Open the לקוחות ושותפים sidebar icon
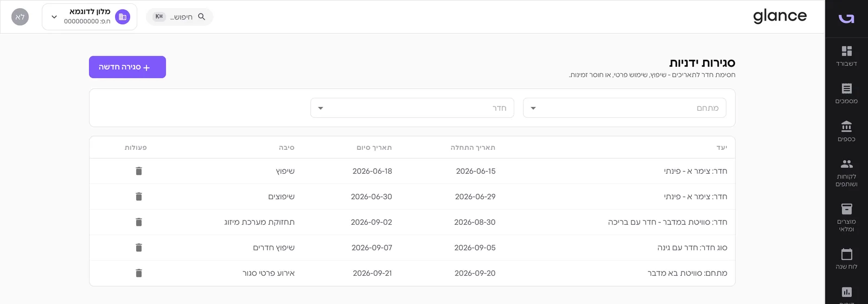The image size is (868, 304). click(x=846, y=173)
